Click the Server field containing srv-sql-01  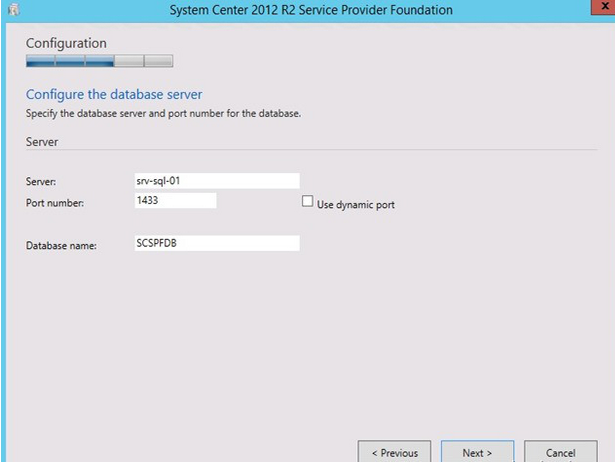pyautogui.click(x=217, y=181)
